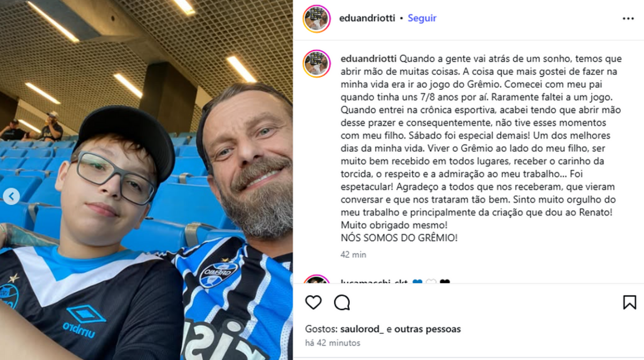Viewport: 644px width, 360px height.
Task: Open eduandriotti username in the post header
Action: [x=367, y=18]
